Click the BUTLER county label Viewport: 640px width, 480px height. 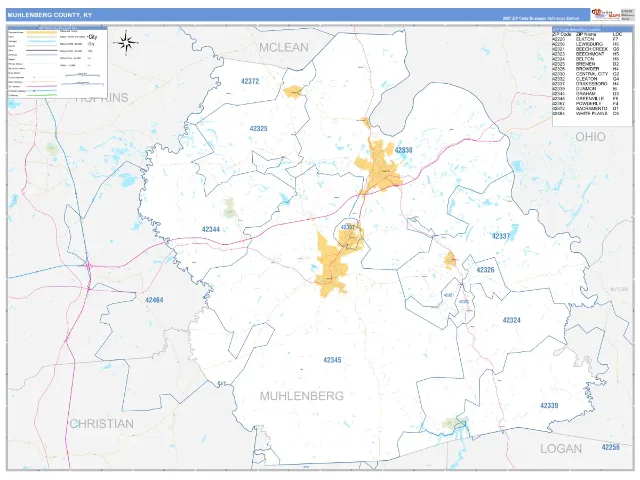(619, 289)
